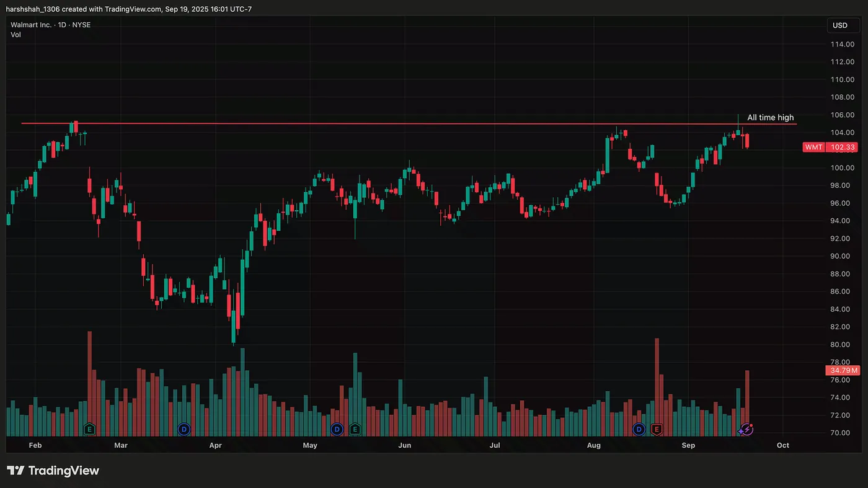
Task: Select the Mar label on time axis
Action: 121,445
